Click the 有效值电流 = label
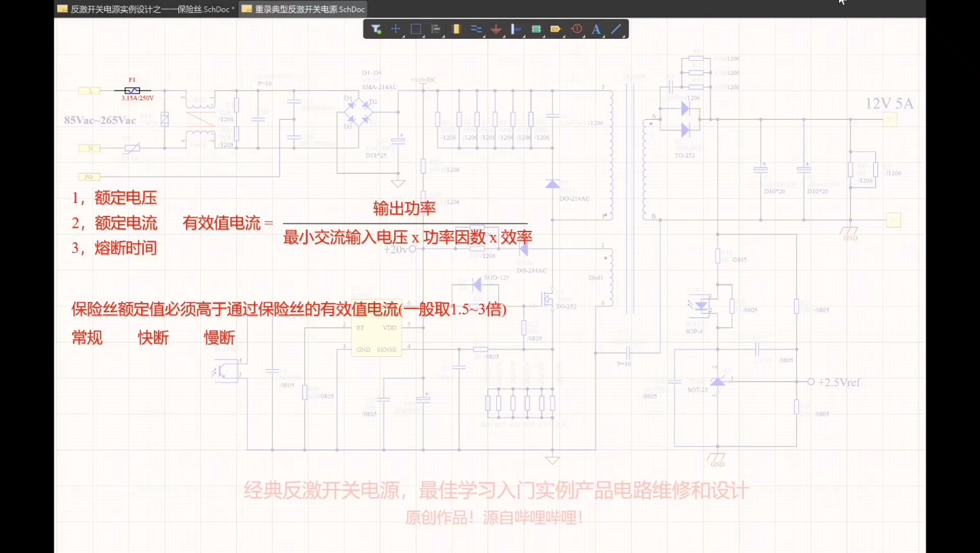 (x=228, y=223)
